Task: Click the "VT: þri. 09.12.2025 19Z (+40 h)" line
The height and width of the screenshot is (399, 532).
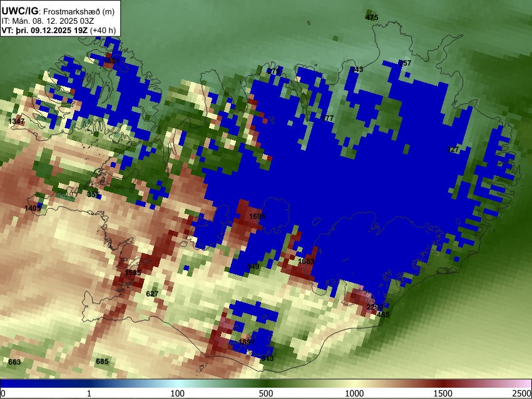Action: tap(59, 30)
